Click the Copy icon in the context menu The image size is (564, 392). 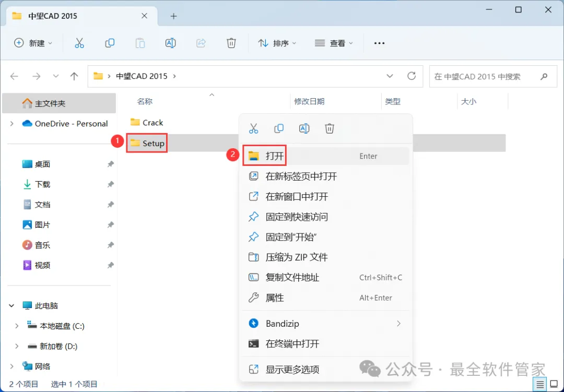279,128
